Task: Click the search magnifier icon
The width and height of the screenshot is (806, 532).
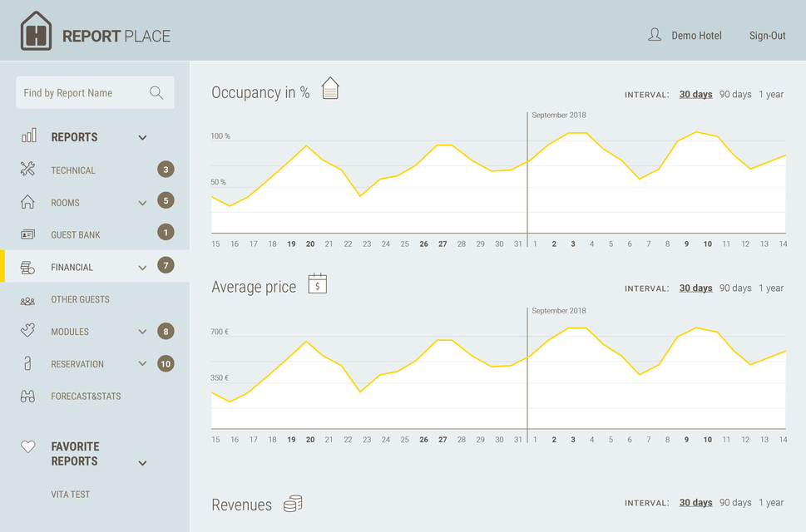Action: tap(156, 93)
